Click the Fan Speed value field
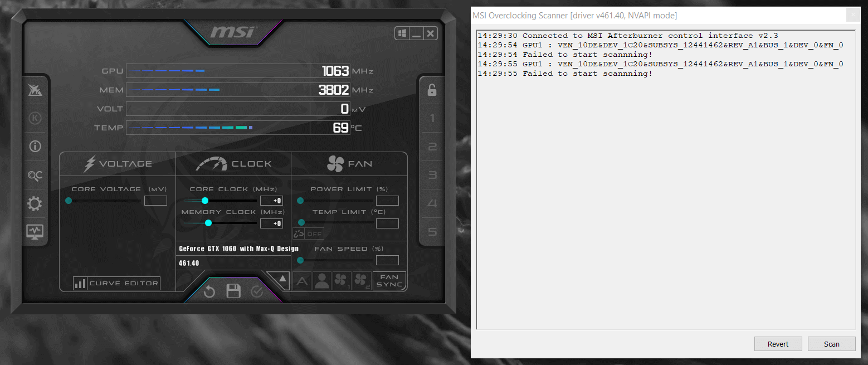Screen dimensions: 868x365 387,260
